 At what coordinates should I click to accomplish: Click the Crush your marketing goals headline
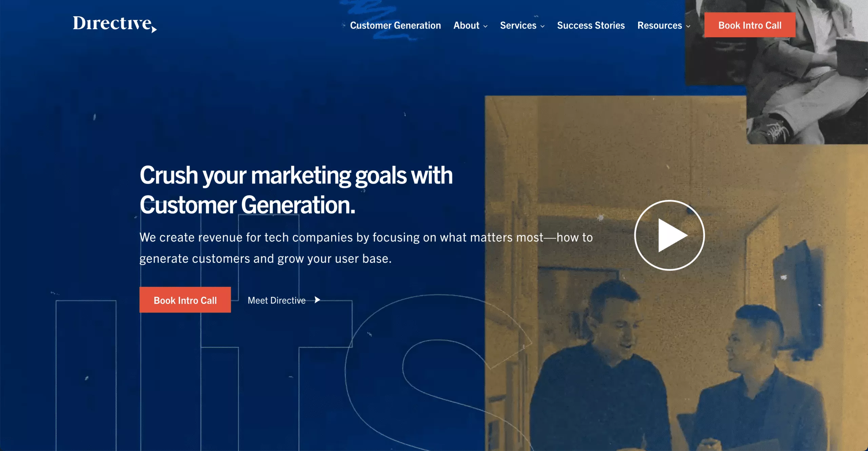(296, 176)
